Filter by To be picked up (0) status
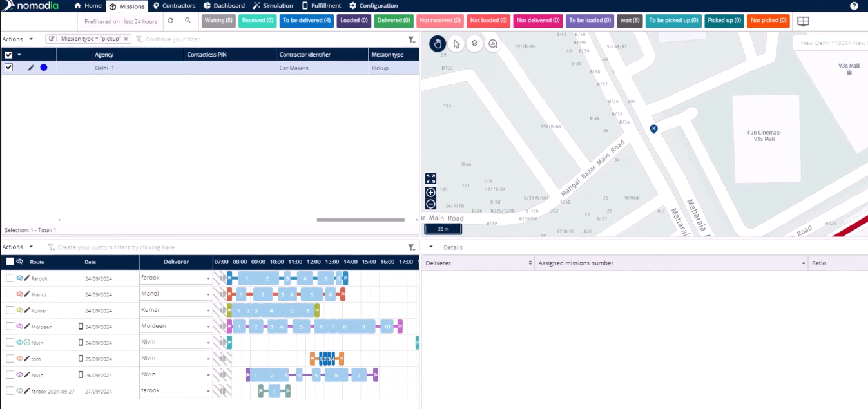Screen dimensions: 868x409 pos(674,21)
